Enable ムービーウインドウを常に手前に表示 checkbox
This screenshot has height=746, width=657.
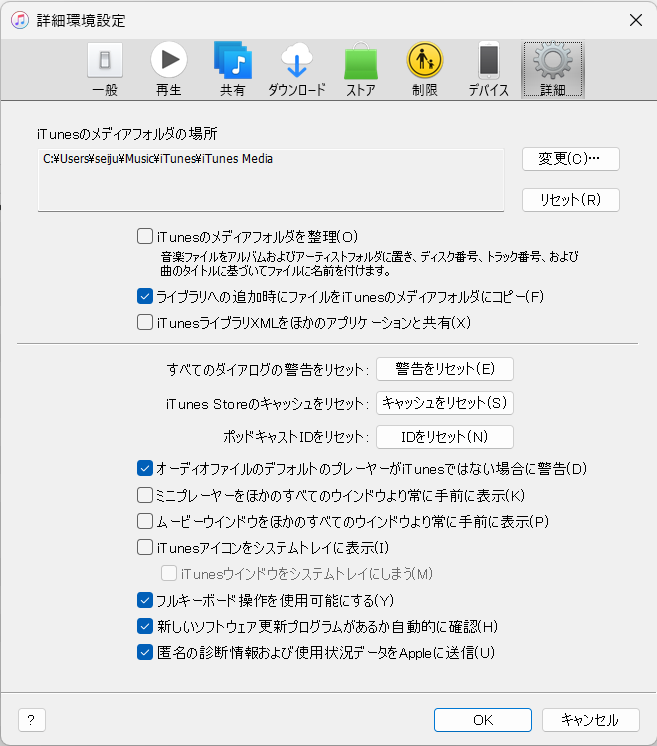pyautogui.click(x=145, y=521)
